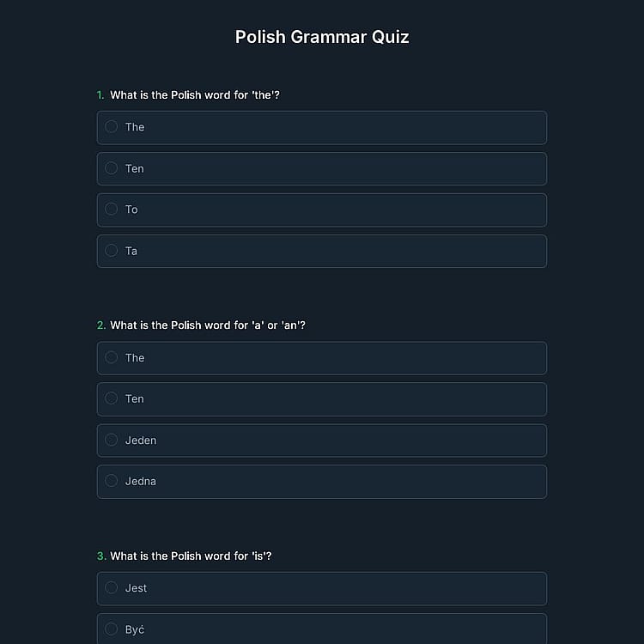The image size is (644, 644).
Task: Click question 3 text about 'is'
Action: coord(191,556)
